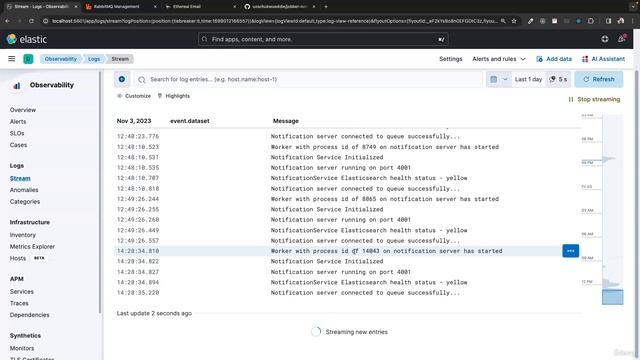Open Traces under APM
Viewport: 640px width, 360px height.
pos(19,303)
